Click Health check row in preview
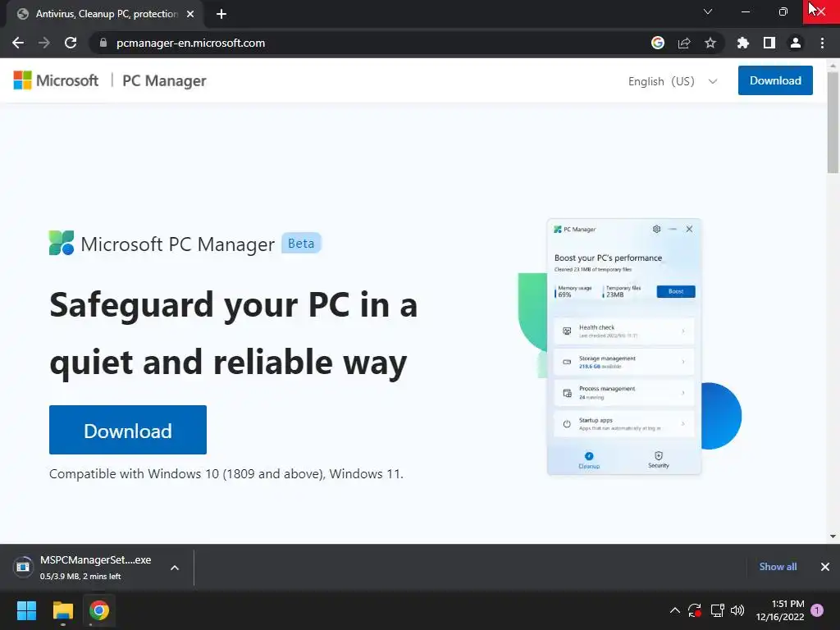This screenshot has height=630, width=840. point(624,331)
